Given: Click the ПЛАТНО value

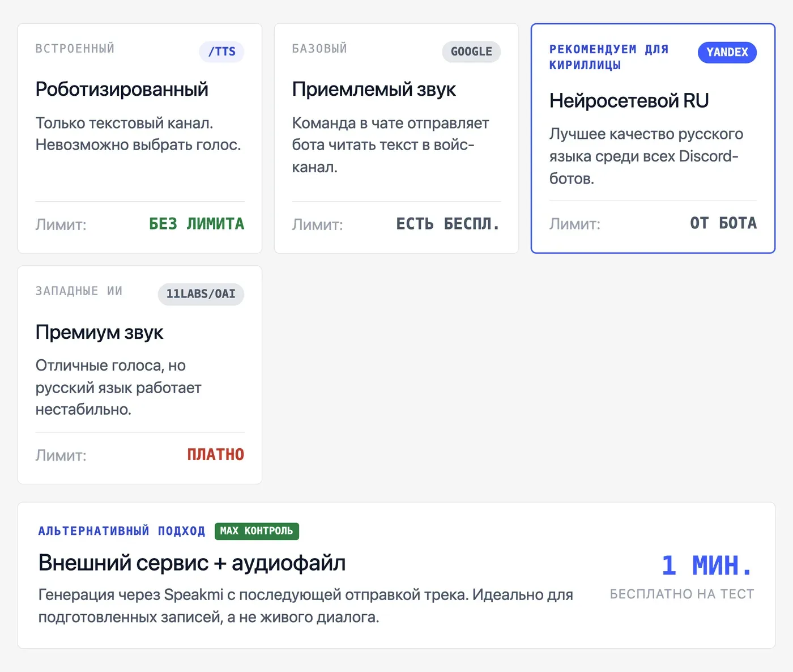Looking at the screenshot, I should (x=216, y=455).
